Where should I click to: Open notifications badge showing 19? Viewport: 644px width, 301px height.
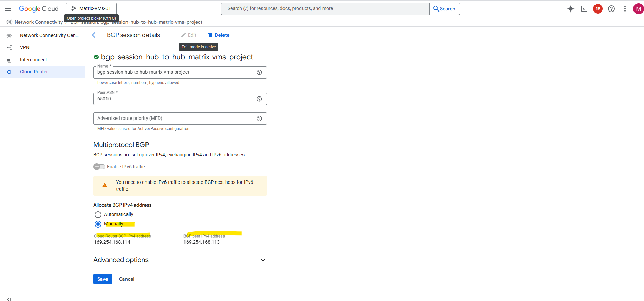598,9
